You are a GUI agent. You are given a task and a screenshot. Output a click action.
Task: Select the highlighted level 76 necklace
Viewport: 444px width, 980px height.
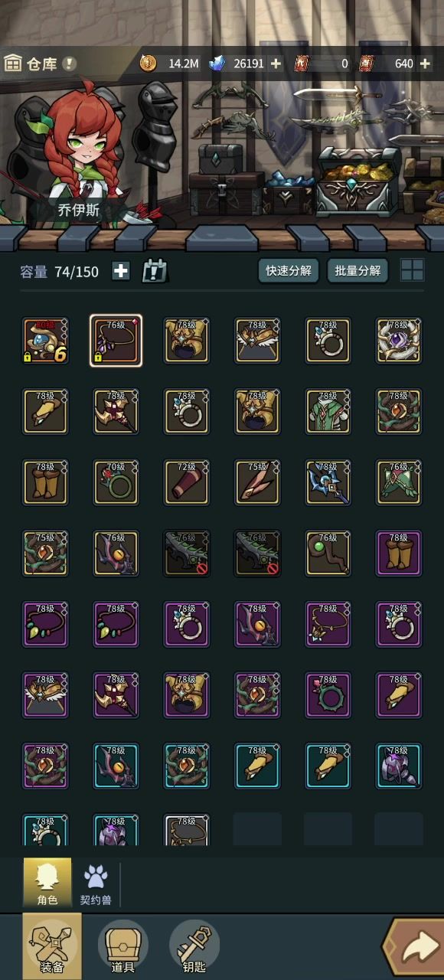coord(116,341)
